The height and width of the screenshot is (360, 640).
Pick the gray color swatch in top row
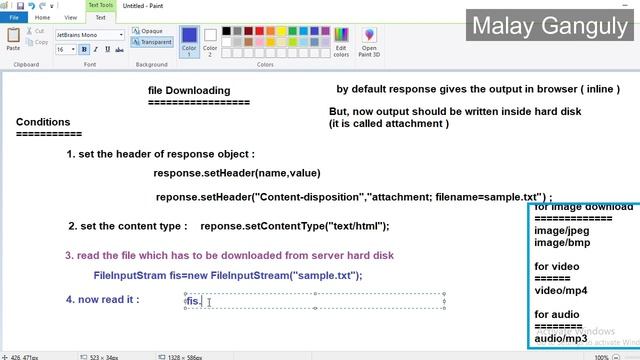238,31
